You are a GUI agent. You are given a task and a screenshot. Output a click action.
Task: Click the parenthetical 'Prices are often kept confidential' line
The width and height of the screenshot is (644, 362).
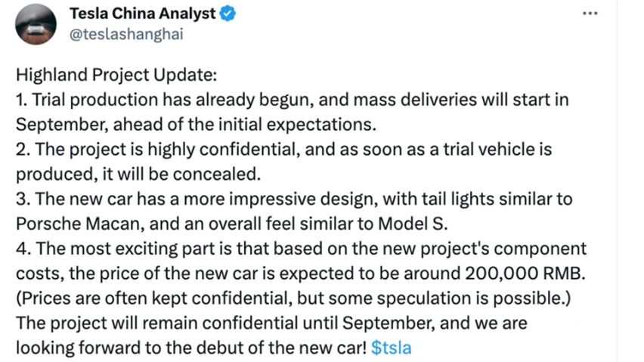[x=293, y=299]
